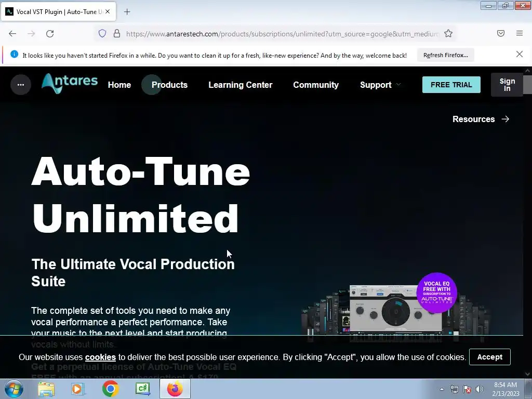532x399 pixels.
Task: Click the page vertical scrollbar thumb
Action: [x=527, y=85]
